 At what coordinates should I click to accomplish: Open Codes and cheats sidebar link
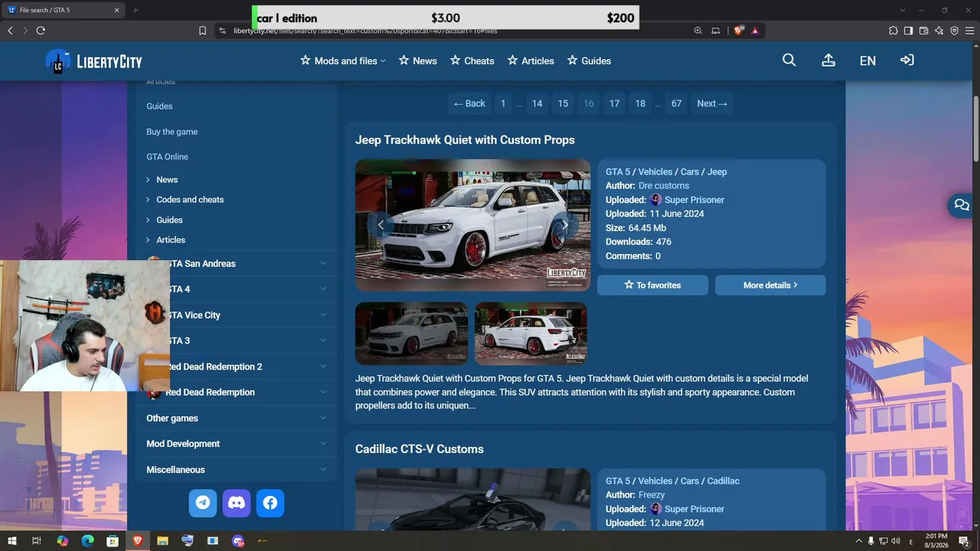[x=190, y=200]
